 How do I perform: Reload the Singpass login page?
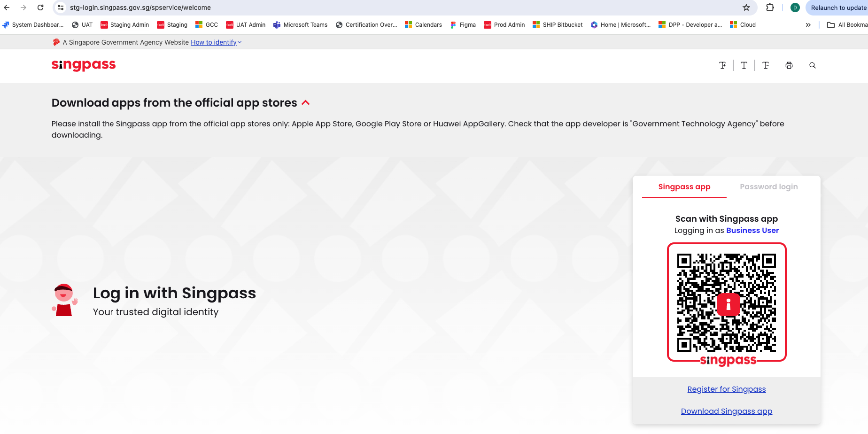click(x=40, y=8)
